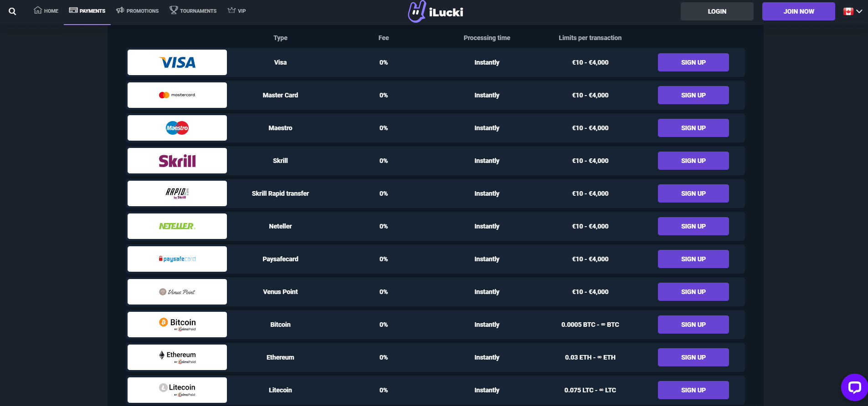Click the 'Paysafecard' type text
868x406 pixels.
(x=280, y=259)
